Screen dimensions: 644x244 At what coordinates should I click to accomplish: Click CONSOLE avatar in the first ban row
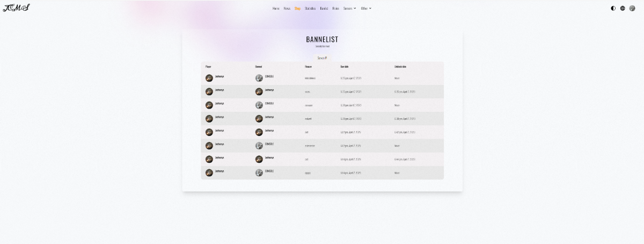[x=259, y=78]
